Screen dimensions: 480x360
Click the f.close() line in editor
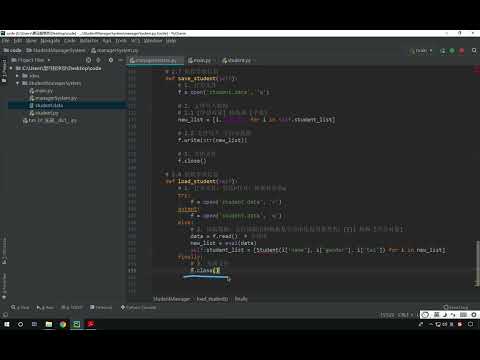[205, 270]
